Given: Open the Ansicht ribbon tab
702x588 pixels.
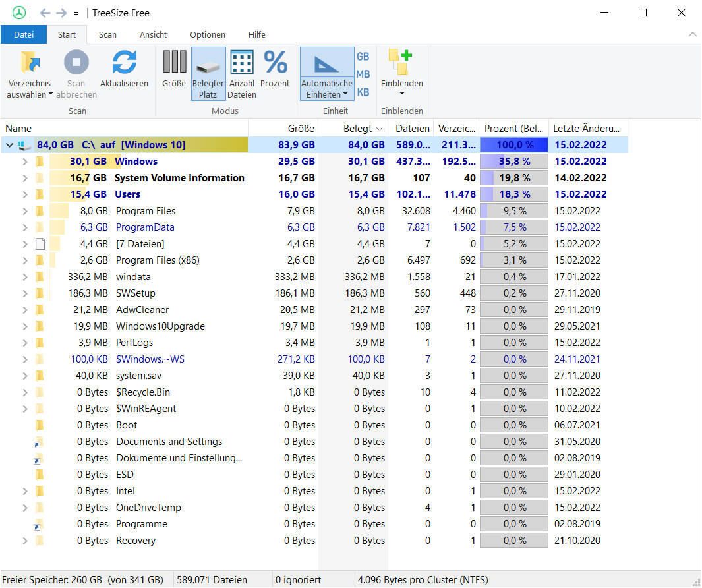Looking at the screenshot, I should point(153,34).
